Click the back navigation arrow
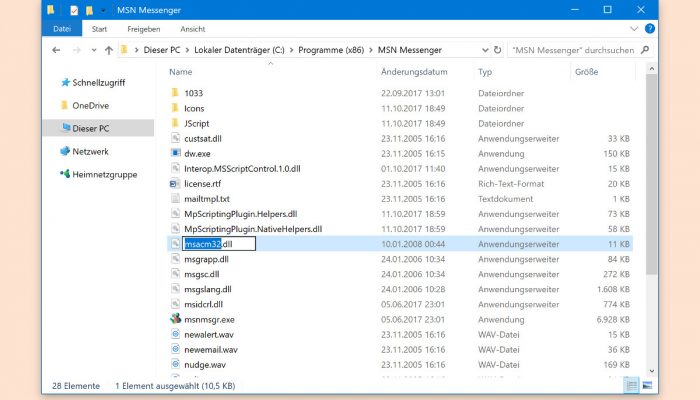The height and width of the screenshot is (400, 700). coord(56,50)
